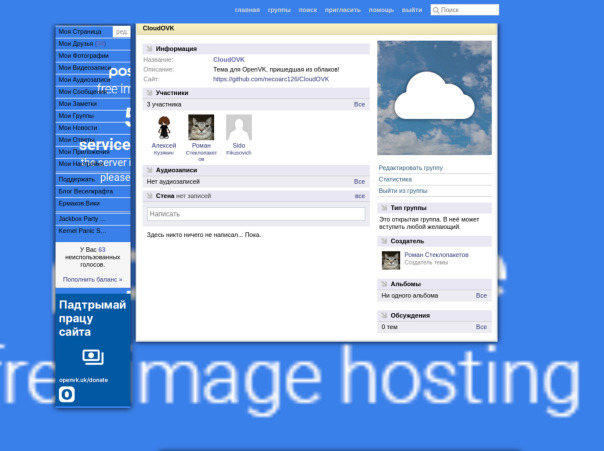Click Выйти из группы
The image size is (604, 451).
[x=403, y=191]
